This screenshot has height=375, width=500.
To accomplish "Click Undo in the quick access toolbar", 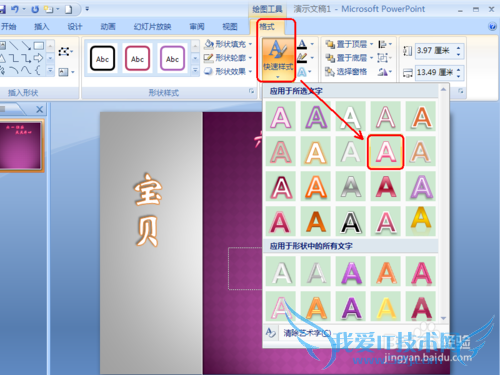I will pos(15,9).
